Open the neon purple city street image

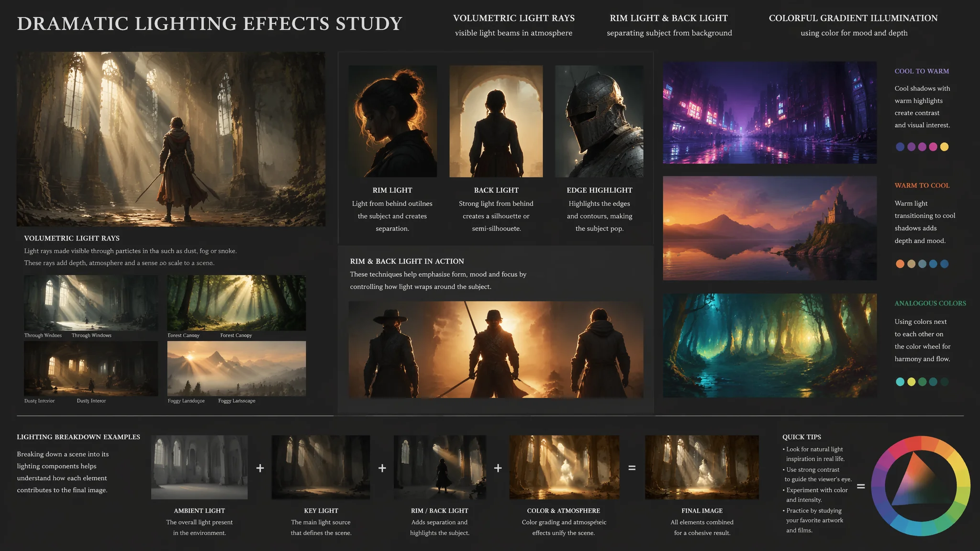[769, 112]
